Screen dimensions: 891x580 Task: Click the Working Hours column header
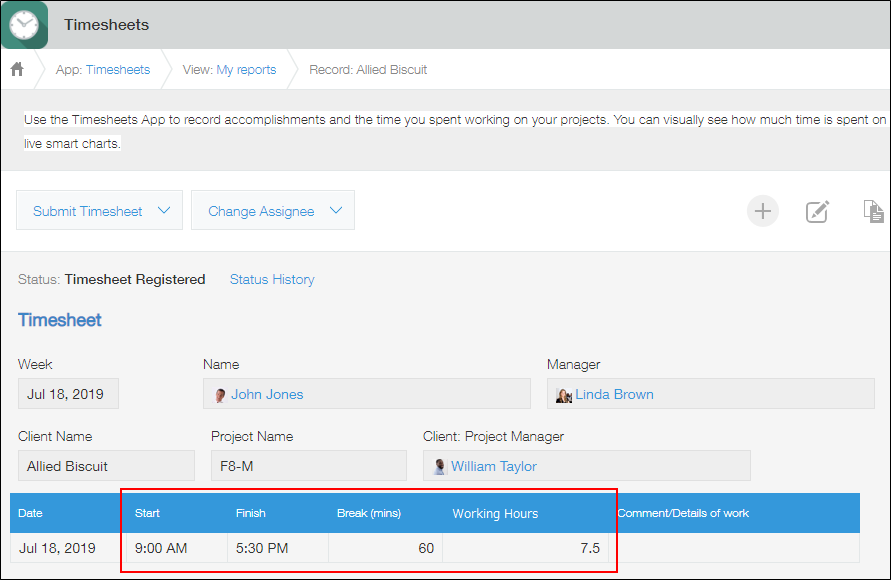494,513
